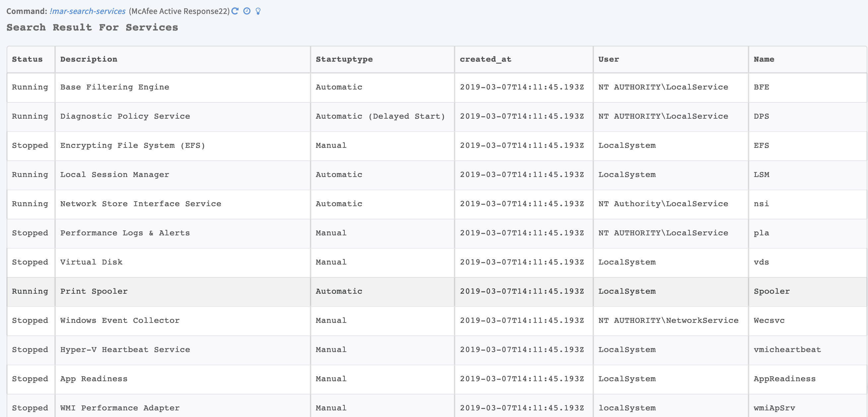Click the Automatic (Delayed Start) cell
Viewport: 868px width, 417px height.
point(380,116)
